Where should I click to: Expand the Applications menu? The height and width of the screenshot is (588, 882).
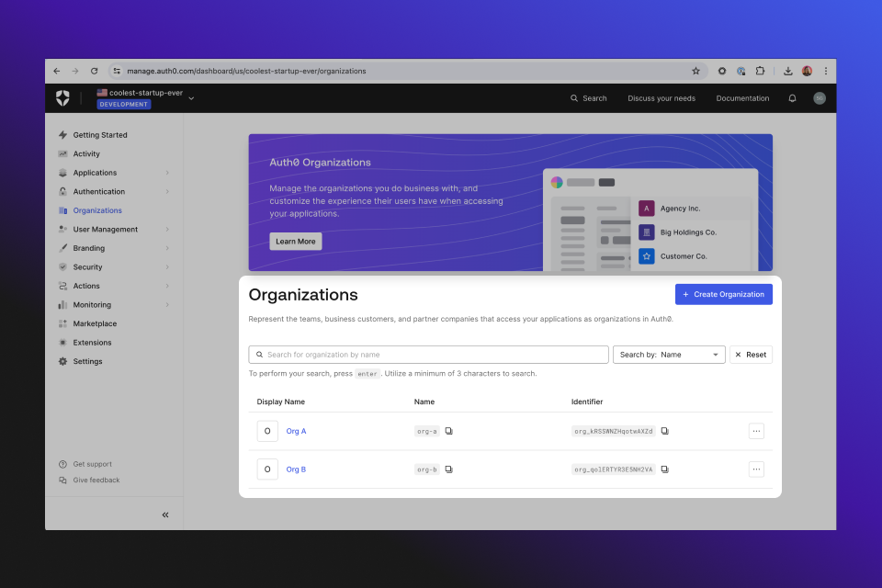point(167,173)
